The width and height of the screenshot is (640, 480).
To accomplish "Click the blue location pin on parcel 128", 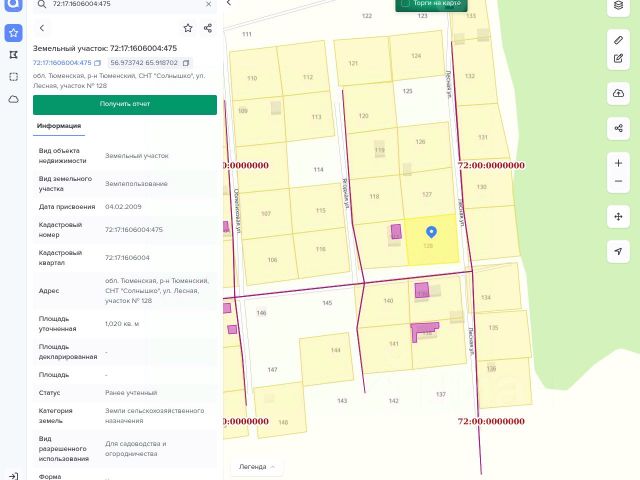I will coord(431,232).
